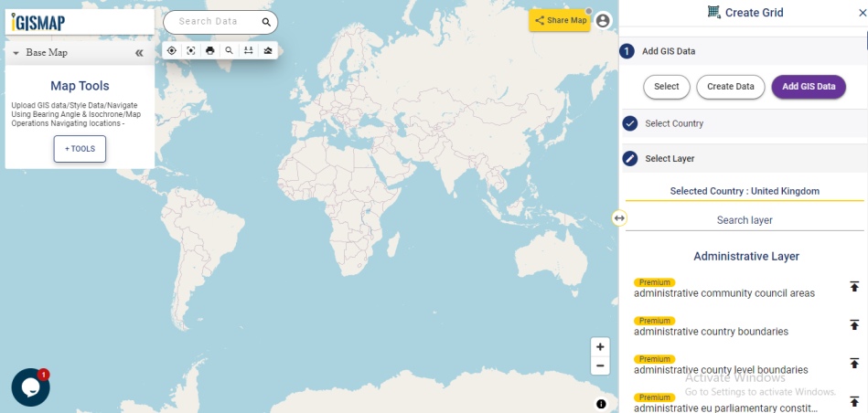Click administrative community council areas text

[x=724, y=293]
